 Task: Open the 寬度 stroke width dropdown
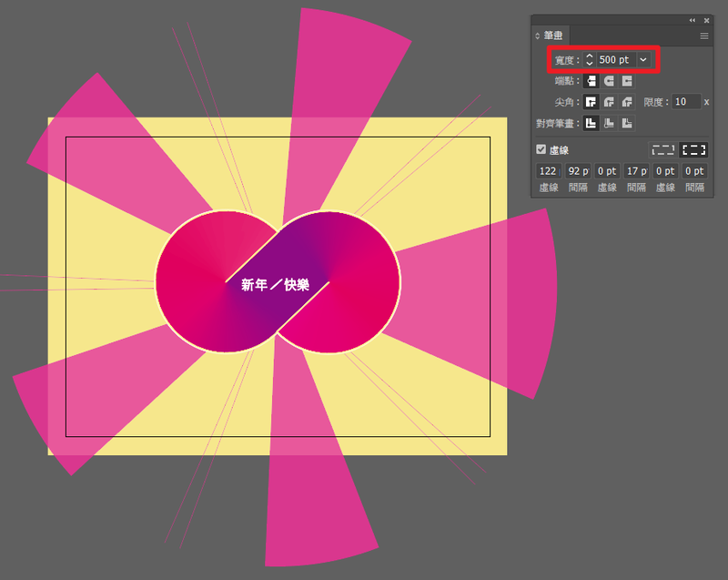click(644, 59)
